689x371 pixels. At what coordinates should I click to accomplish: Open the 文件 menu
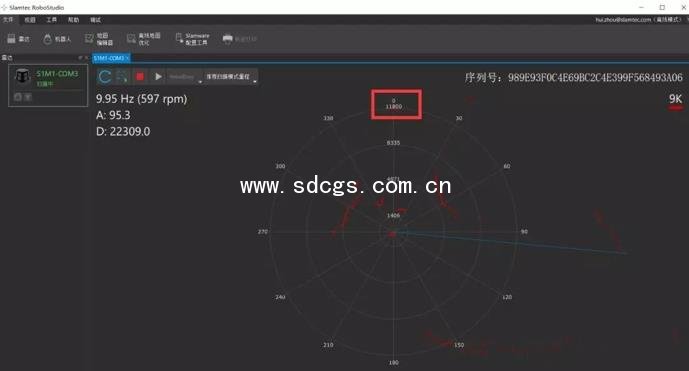8,20
